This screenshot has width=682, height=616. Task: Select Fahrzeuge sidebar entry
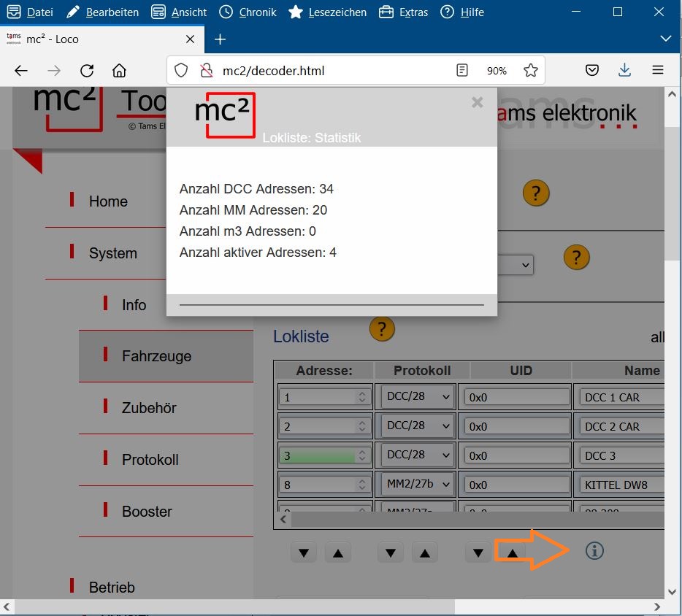click(x=166, y=356)
